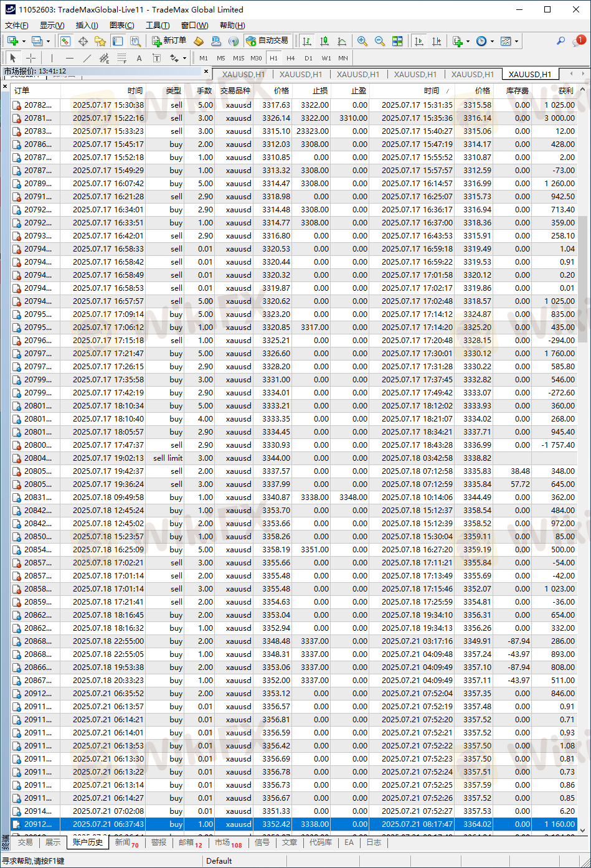The width and height of the screenshot is (591, 868).
Task: Toggle chart auto scroll
Action: 419,41
